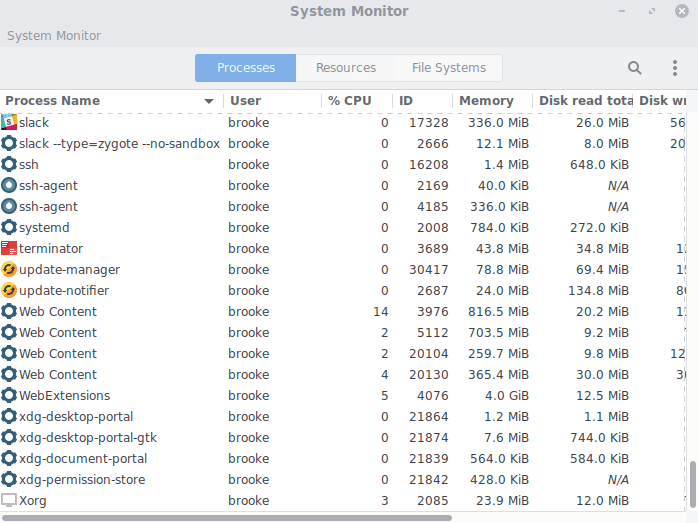Click the update-manager icon

(x=9, y=269)
